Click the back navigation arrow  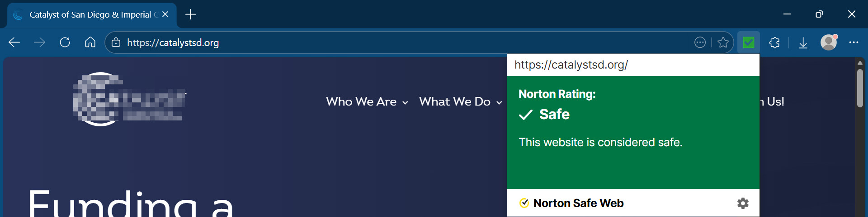pos(14,42)
